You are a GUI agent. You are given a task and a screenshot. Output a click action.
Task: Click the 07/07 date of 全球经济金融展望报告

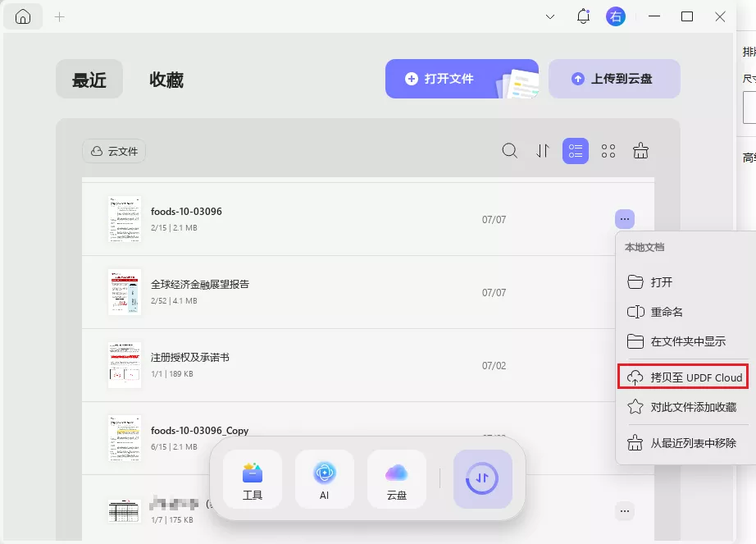(x=494, y=293)
